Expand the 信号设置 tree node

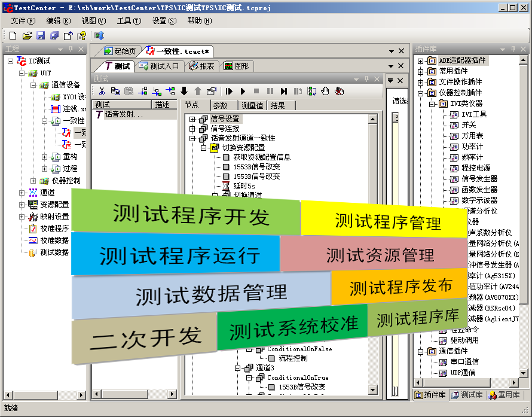pyautogui.click(x=192, y=119)
